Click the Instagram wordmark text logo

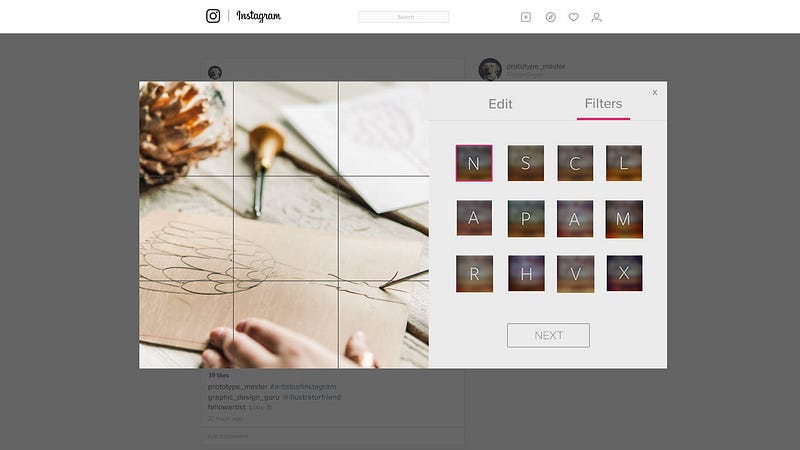258,16
